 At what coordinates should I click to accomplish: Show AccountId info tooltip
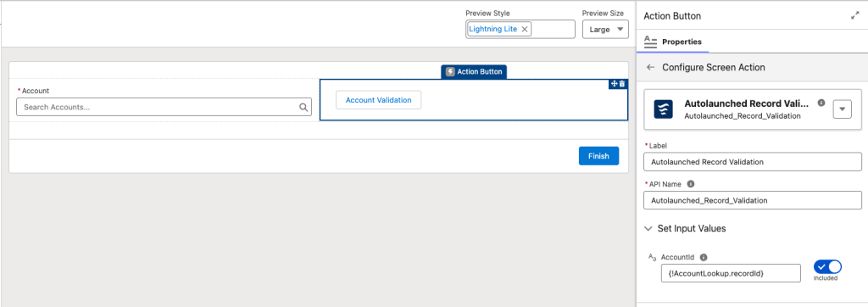[703, 258]
